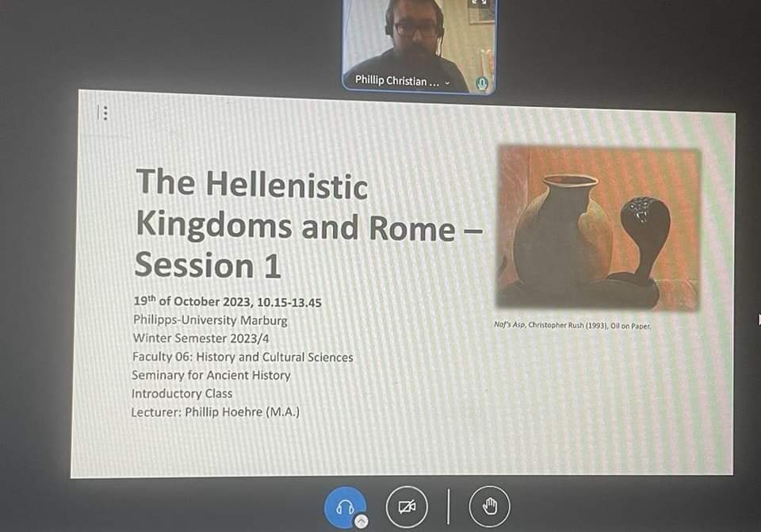
Task: Click the blue headphones audio button
Action: tap(346, 507)
